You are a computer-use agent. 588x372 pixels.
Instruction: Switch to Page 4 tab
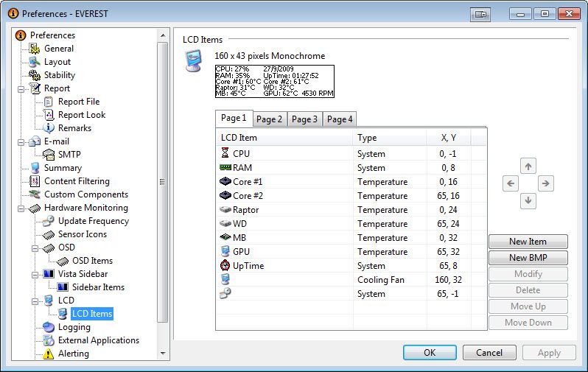340,119
